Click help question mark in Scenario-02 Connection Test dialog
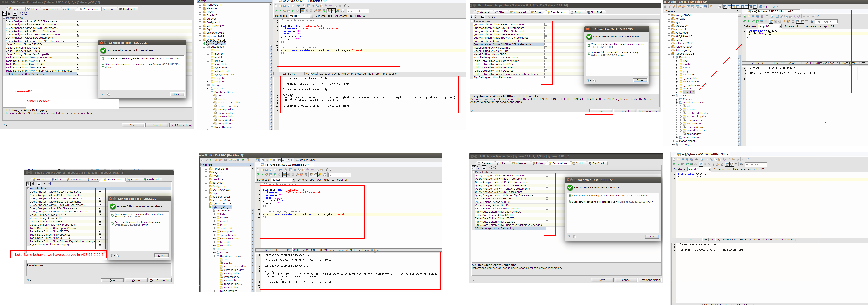868x305 pixels. [102, 94]
